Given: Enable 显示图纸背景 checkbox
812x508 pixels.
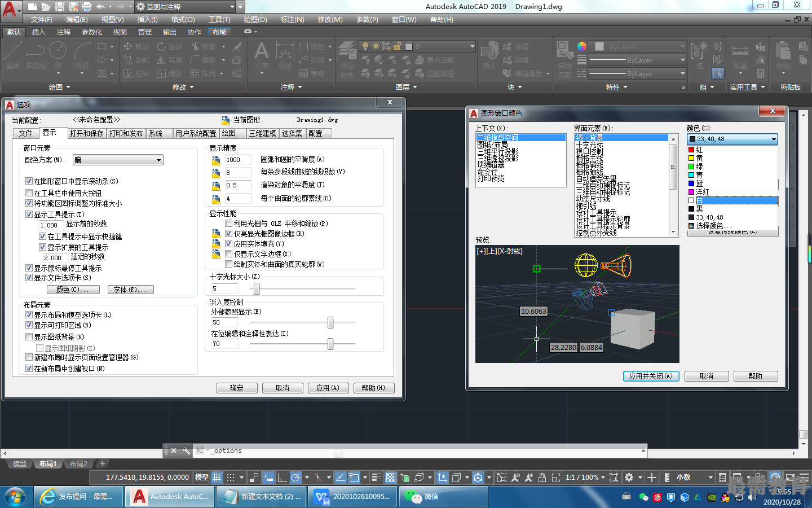Looking at the screenshot, I should 29,337.
